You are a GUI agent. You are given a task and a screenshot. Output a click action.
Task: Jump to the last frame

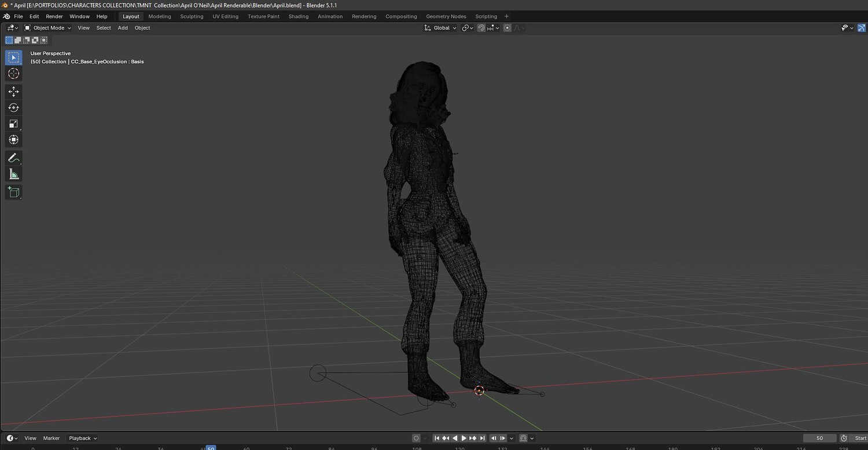482,438
